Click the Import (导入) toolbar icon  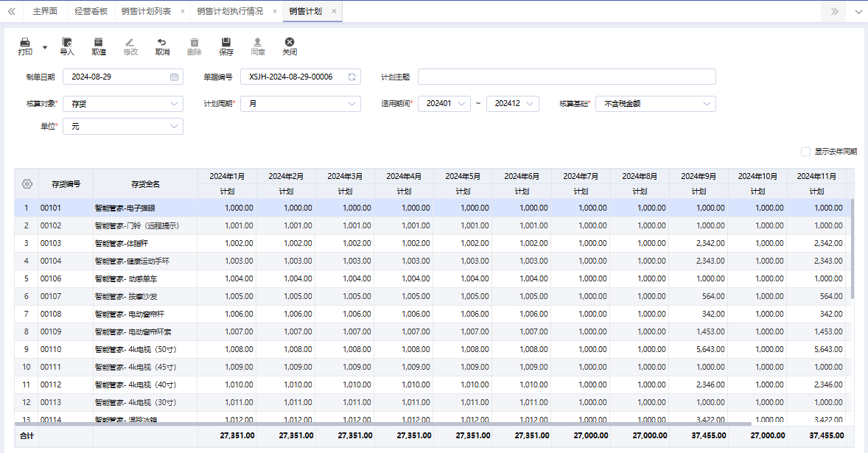coord(67,43)
